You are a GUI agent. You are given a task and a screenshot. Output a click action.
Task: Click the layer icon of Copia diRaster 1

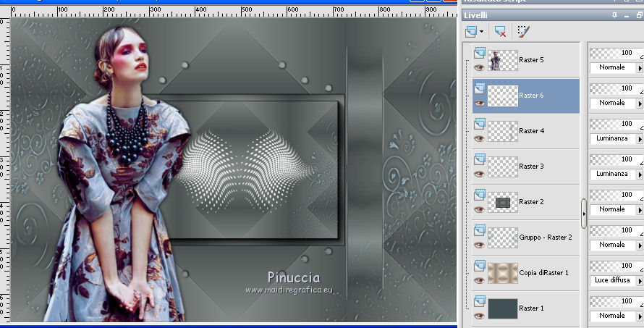click(x=479, y=266)
